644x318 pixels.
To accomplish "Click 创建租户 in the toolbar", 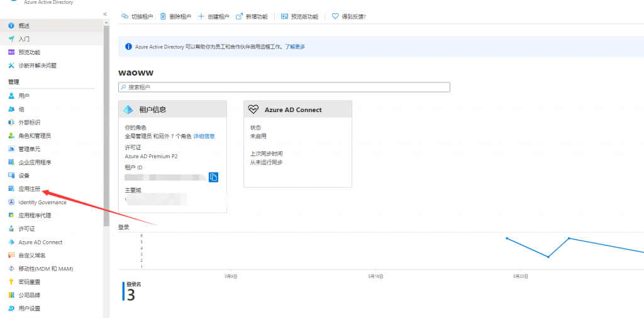I will 214,16.
